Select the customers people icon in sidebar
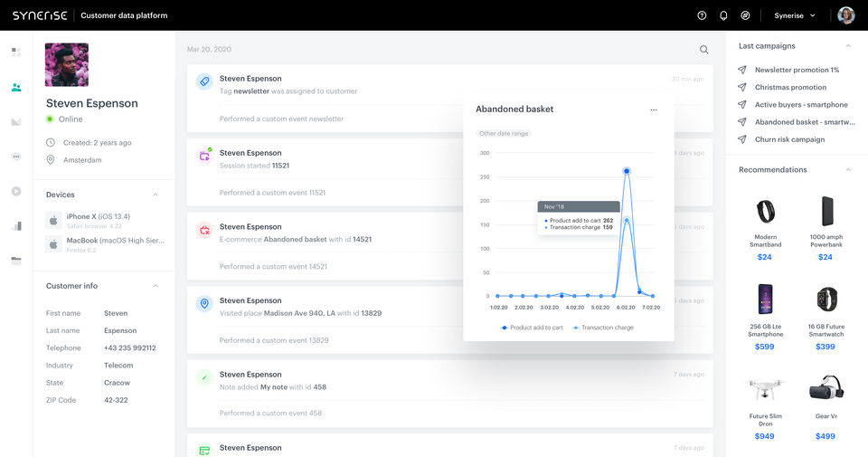Viewport: 868px width, 457px height. 16,88
